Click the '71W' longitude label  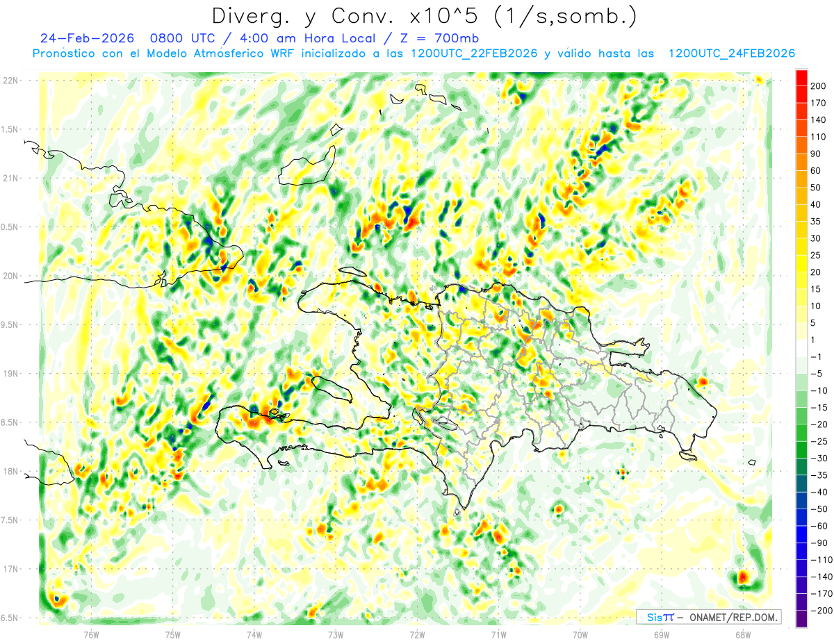[x=498, y=634]
